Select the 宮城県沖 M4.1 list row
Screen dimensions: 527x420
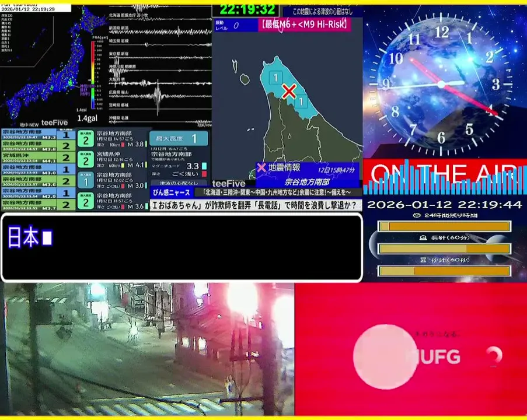pos(39,157)
